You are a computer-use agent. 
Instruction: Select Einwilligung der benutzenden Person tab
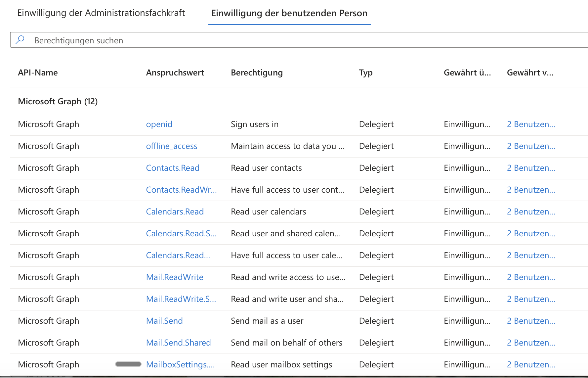coord(289,13)
